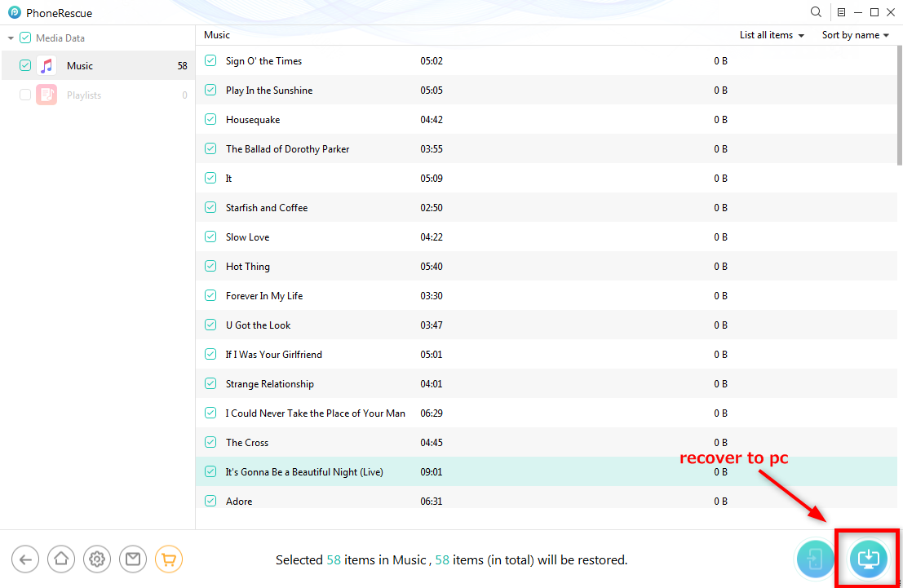Image resolution: width=903 pixels, height=588 pixels.
Task: Uncheck Play In the Sunshine
Action: tap(210, 90)
